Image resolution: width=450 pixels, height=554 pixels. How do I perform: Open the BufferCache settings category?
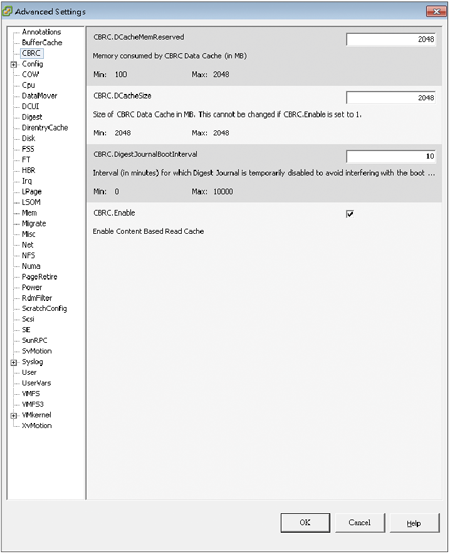(x=42, y=42)
